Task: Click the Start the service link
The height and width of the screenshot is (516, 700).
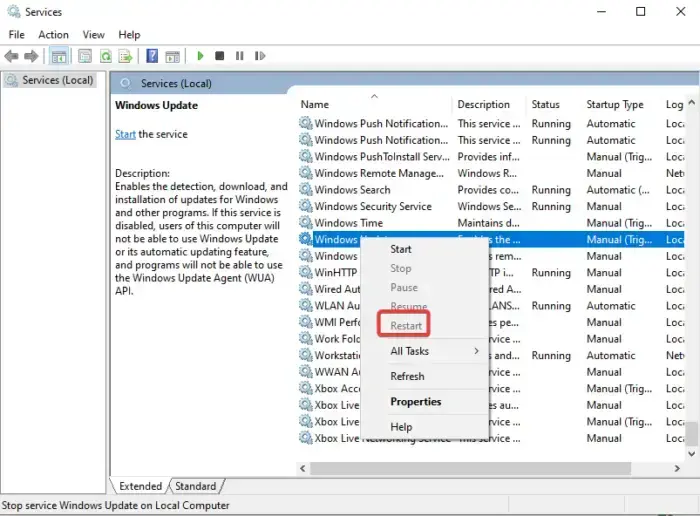Action: coord(125,134)
